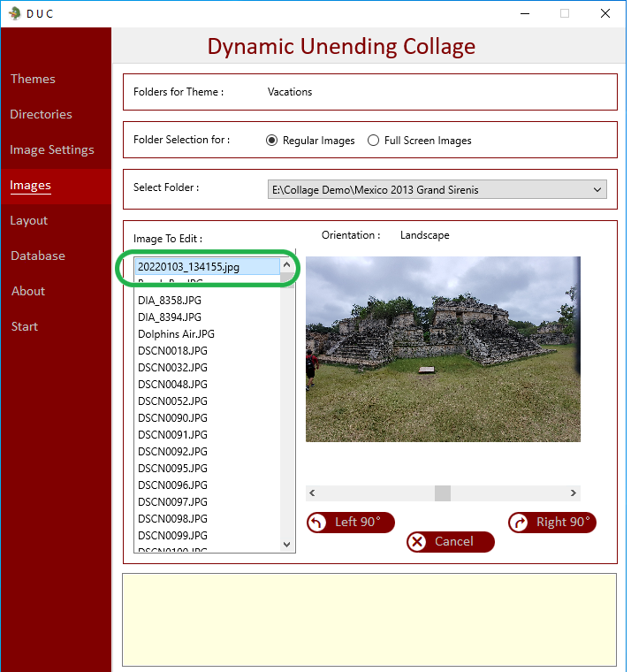Image resolution: width=631 pixels, height=672 pixels.
Task: Click the DUC app icon in title bar
Action: 15,13
